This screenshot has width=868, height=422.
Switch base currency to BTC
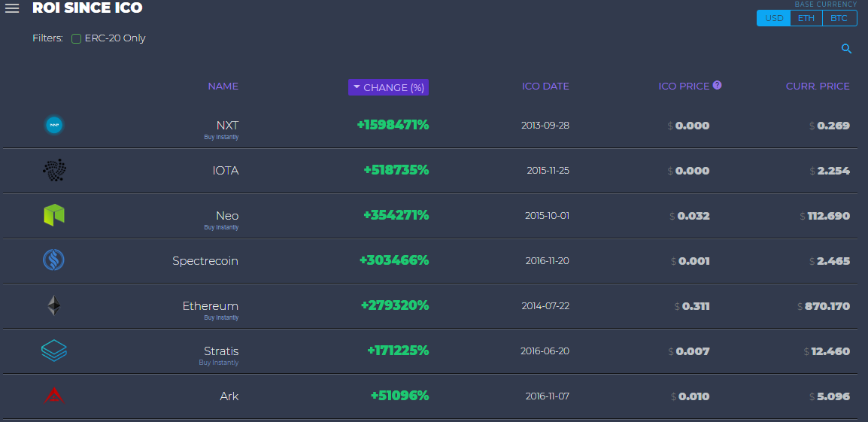(839, 18)
